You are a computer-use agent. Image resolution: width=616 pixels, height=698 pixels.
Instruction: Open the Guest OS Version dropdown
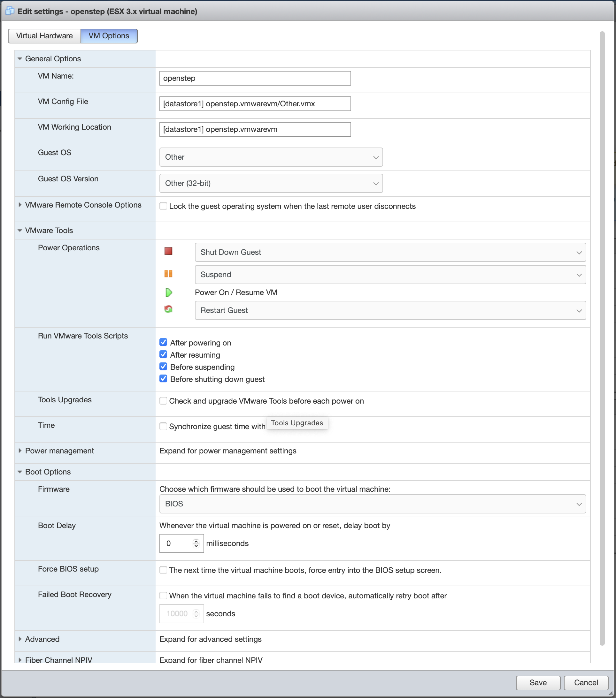(x=271, y=183)
